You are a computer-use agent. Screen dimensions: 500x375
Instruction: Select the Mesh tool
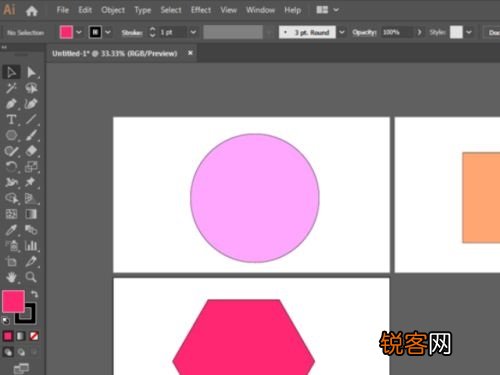(11, 214)
